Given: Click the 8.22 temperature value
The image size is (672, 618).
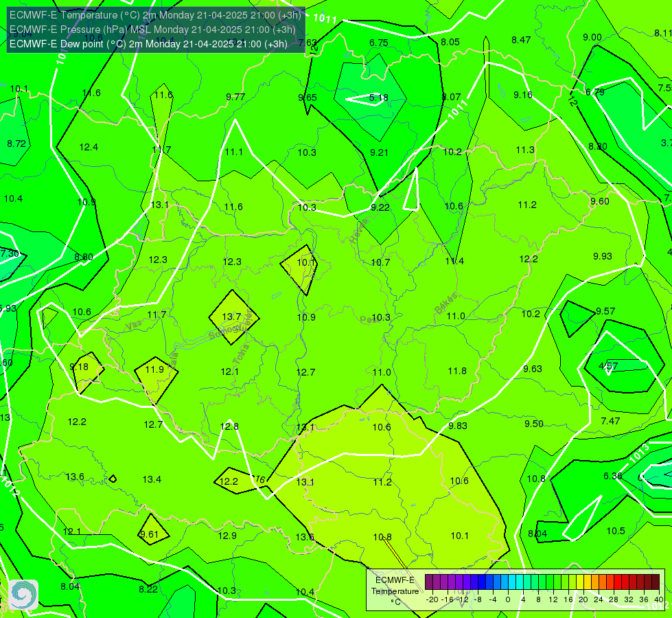Looking at the screenshot, I should [148, 589].
